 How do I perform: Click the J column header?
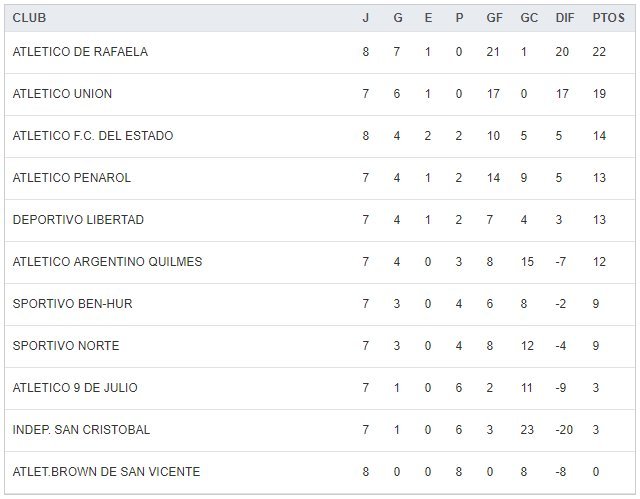click(x=365, y=18)
